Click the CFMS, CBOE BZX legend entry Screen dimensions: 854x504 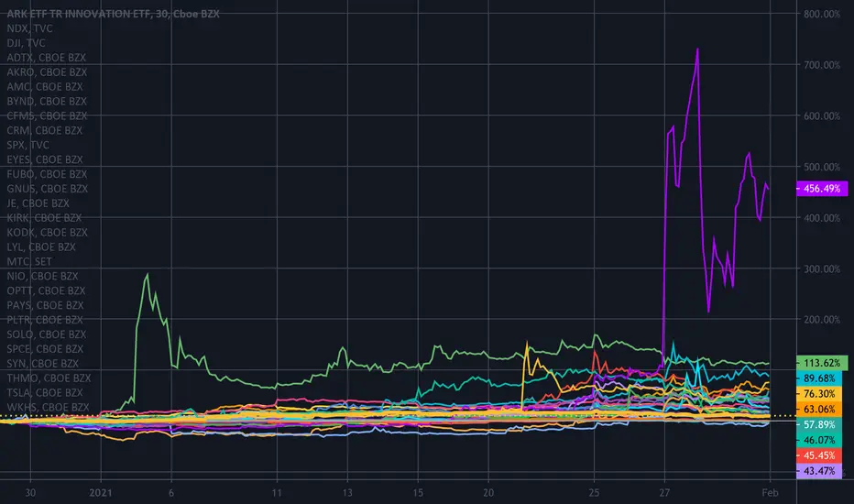tap(47, 115)
